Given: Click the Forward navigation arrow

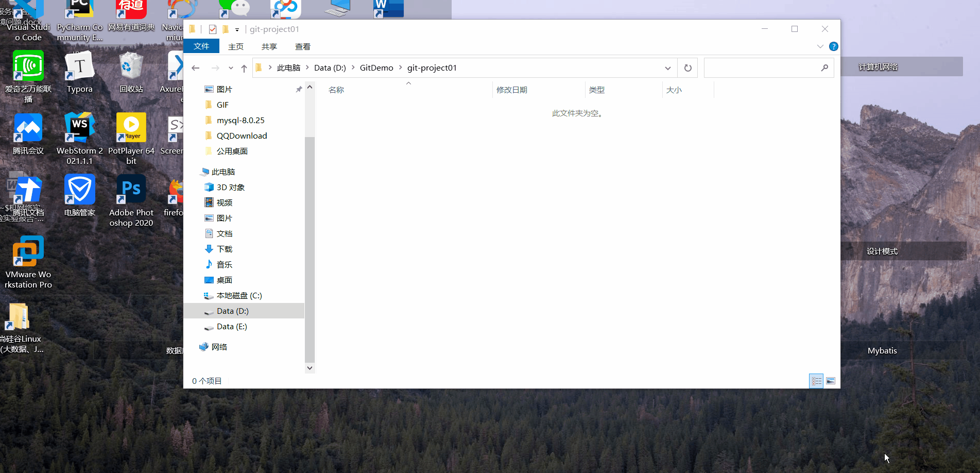Looking at the screenshot, I should coord(215,68).
